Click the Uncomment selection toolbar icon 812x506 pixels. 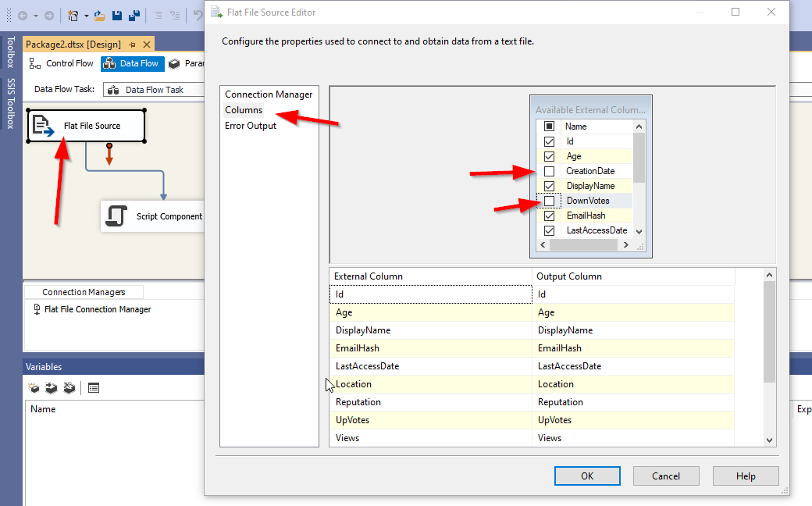point(175,16)
